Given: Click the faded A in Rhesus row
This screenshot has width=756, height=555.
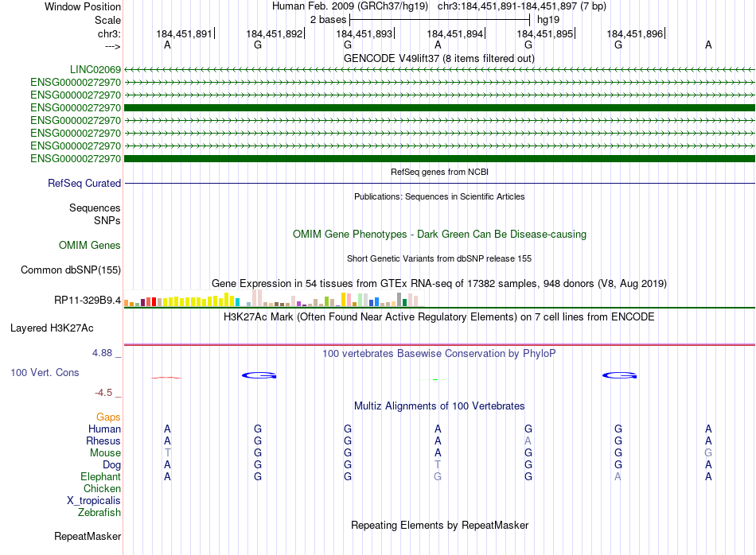Looking at the screenshot, I should 528,441.
